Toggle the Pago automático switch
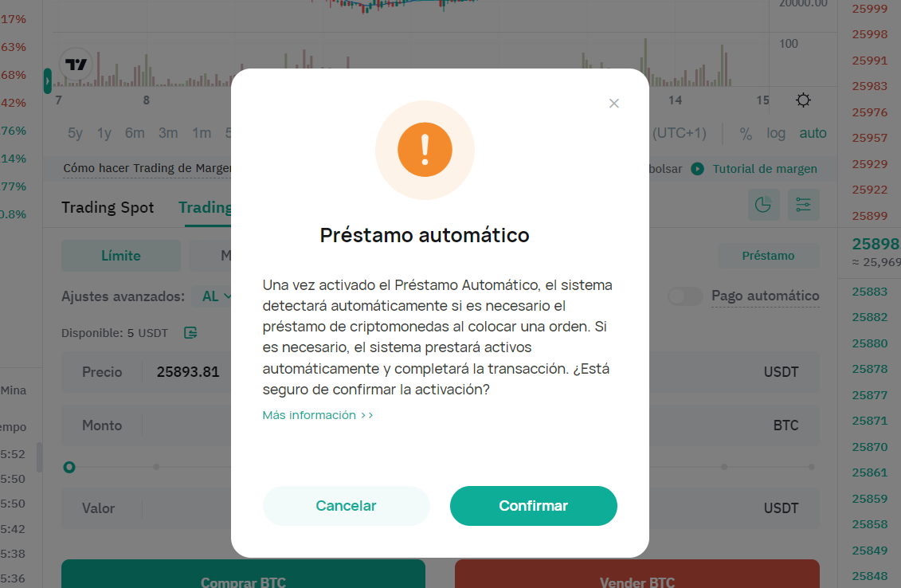The image size is (901, 588). (x=685, y=296)
